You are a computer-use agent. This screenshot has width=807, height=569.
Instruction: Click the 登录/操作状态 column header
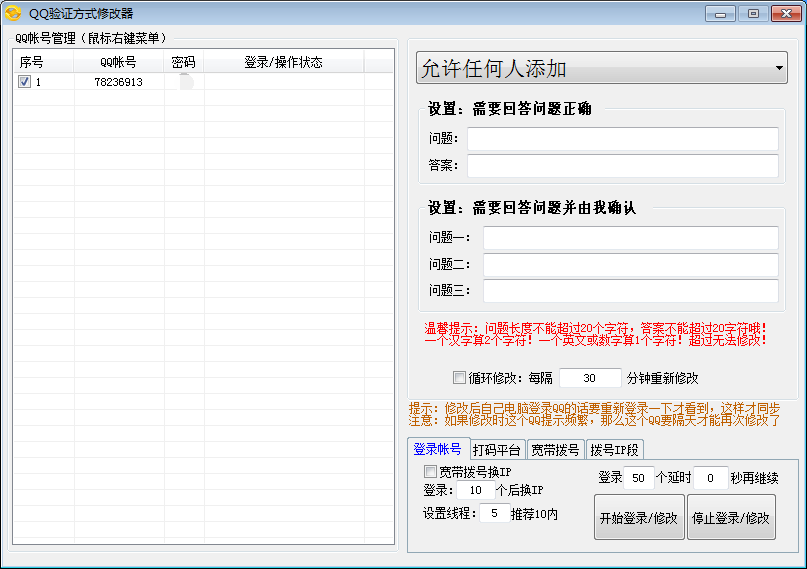click(x=284, y=62)
